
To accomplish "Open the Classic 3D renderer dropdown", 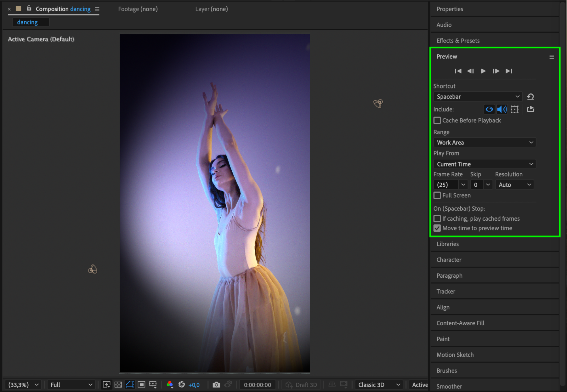I will (379, 385).
